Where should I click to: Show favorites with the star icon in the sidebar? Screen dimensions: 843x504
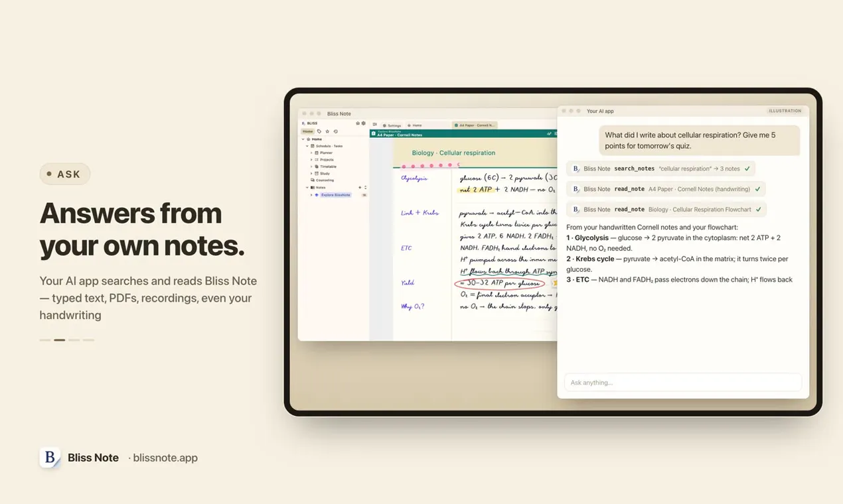[x=327, y=131]
